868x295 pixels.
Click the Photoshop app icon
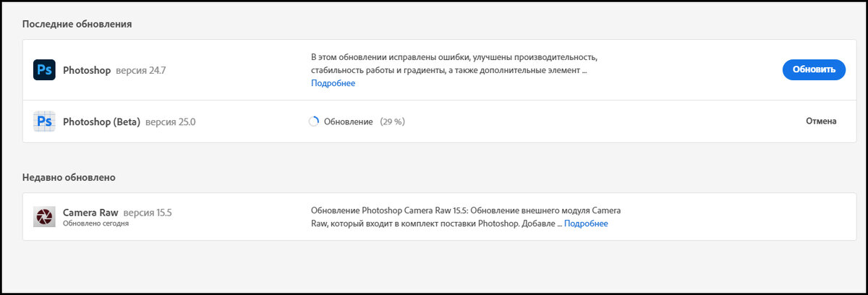tap(45, 70)
